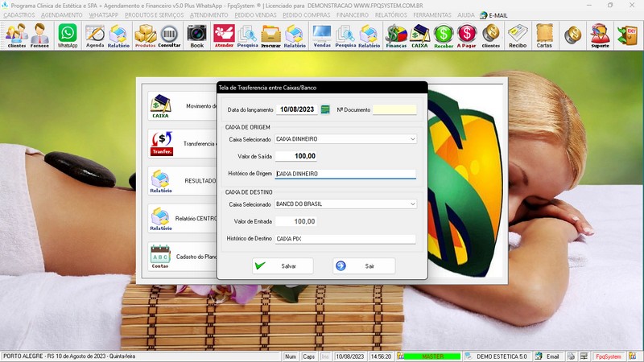Click the status bar date 10/08/2023
This screenshot has height=362, width=644.
[x=350, y=356]
